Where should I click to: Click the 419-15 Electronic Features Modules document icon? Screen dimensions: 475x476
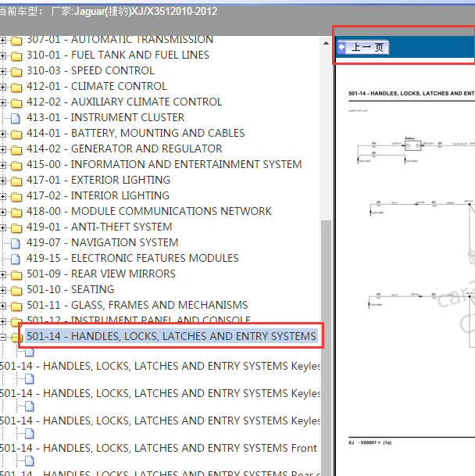click(x=16, y=259)
